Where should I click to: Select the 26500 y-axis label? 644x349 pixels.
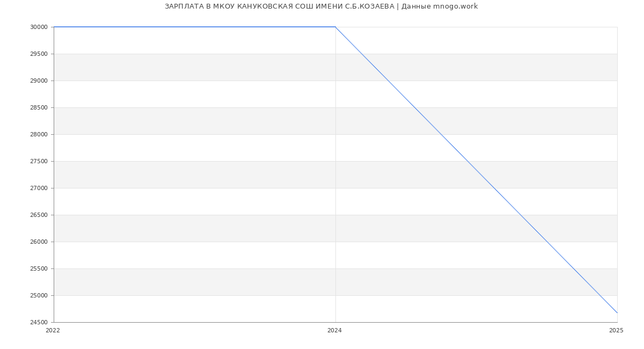[x=39, y=215]
